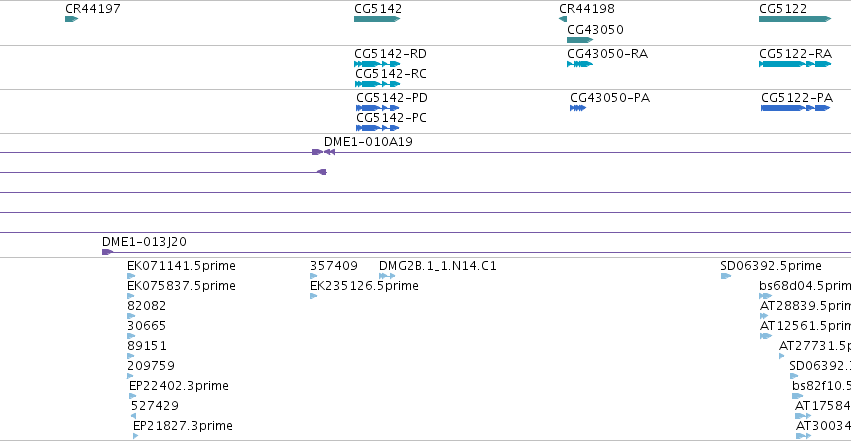Click EST label EK075837.5prime
This screenshot has height=441, width=851.
click(181, 286)
